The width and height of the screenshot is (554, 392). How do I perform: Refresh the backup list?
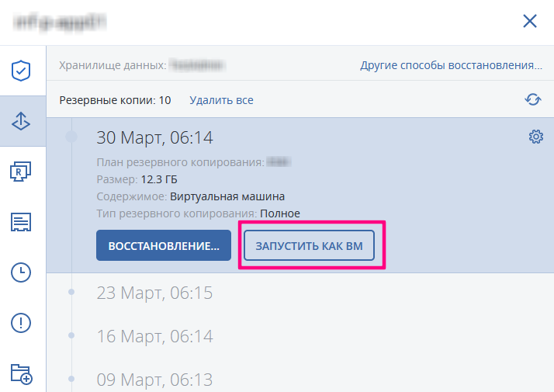click(x=533, y=99)
